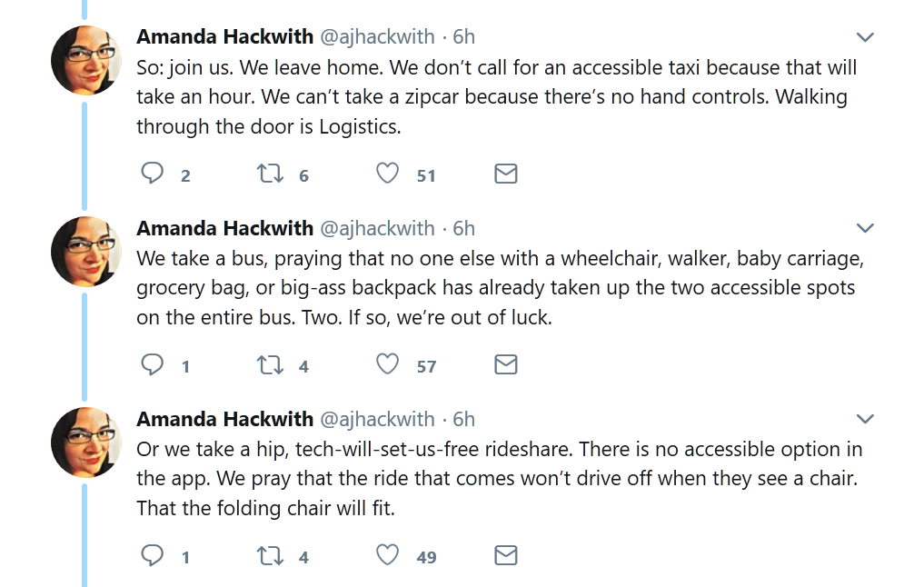
Task: Retweet the tweet about taking a bus
Action: point(271,365)
